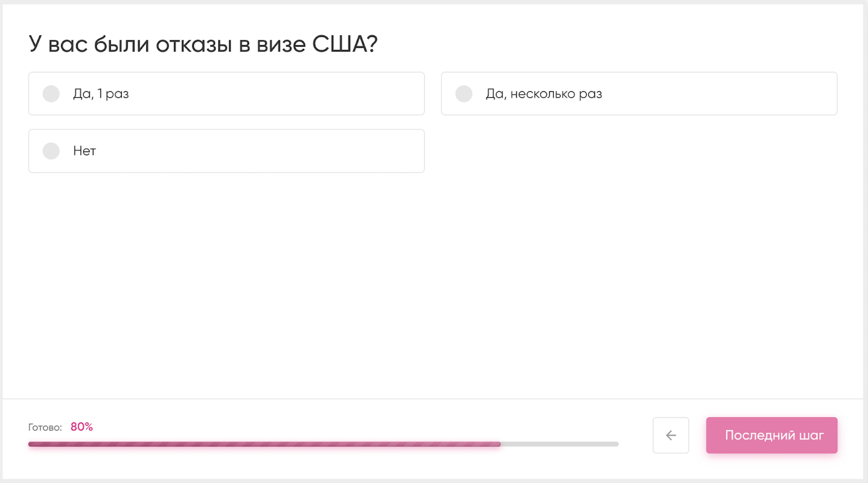Click the "Да, несколько раз" label text
868x483 pixels.
coord(543,94)
